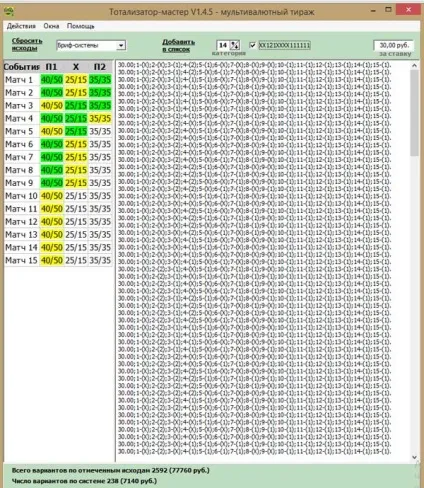Toggle the green П2 cell for Матч 3

[100, 106]
